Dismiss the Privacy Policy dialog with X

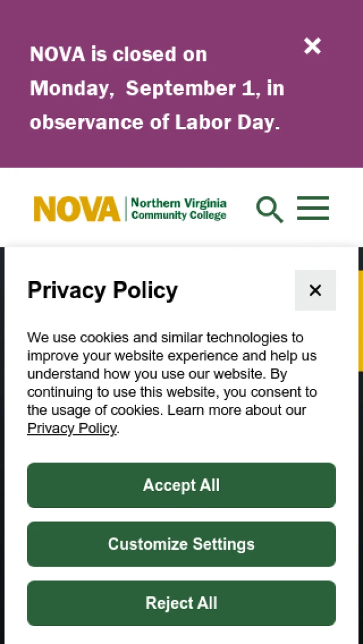[x=315, y=290]
